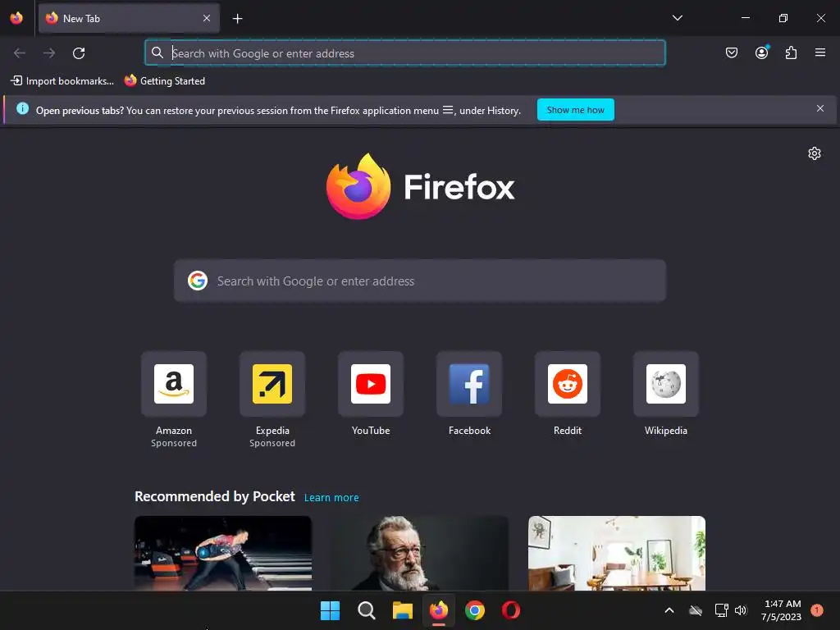Click Google logo in center search box
This screenshot has width=840, height=630.
tap(198, 281)
